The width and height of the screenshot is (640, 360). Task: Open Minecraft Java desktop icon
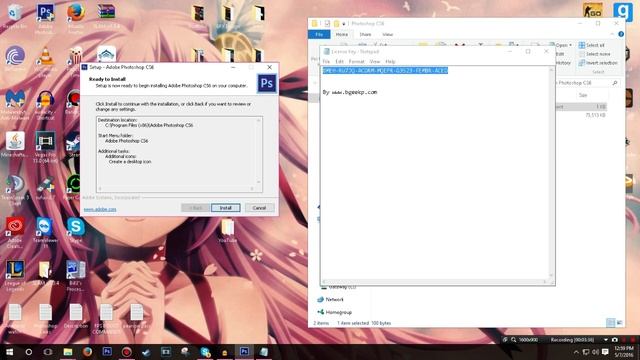(x=15, y=144)
